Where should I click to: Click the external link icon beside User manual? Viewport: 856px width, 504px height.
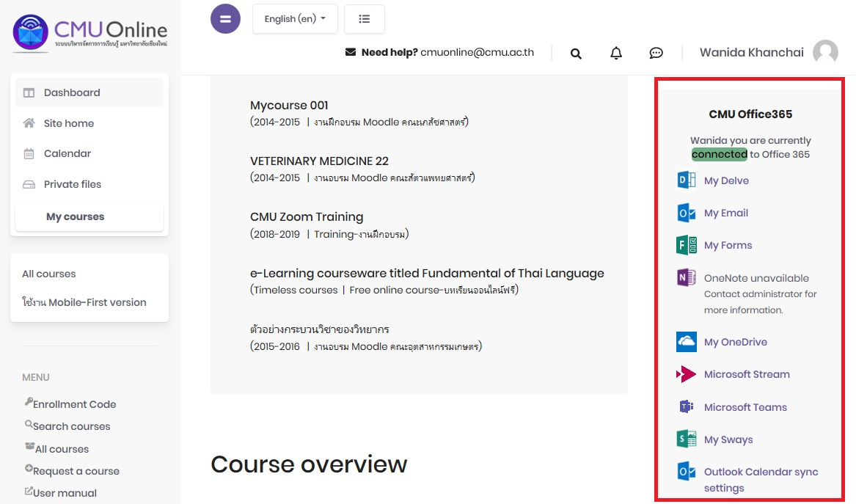coord(29,491)
